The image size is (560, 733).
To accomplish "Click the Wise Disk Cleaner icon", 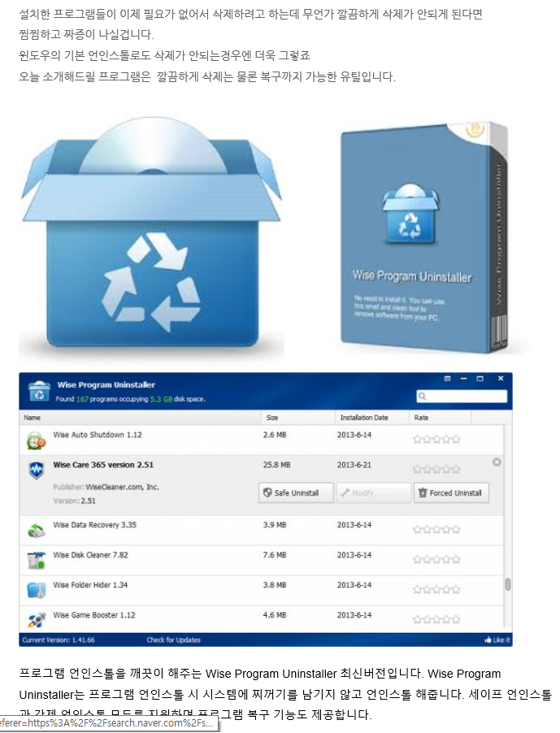I will 36,560.
